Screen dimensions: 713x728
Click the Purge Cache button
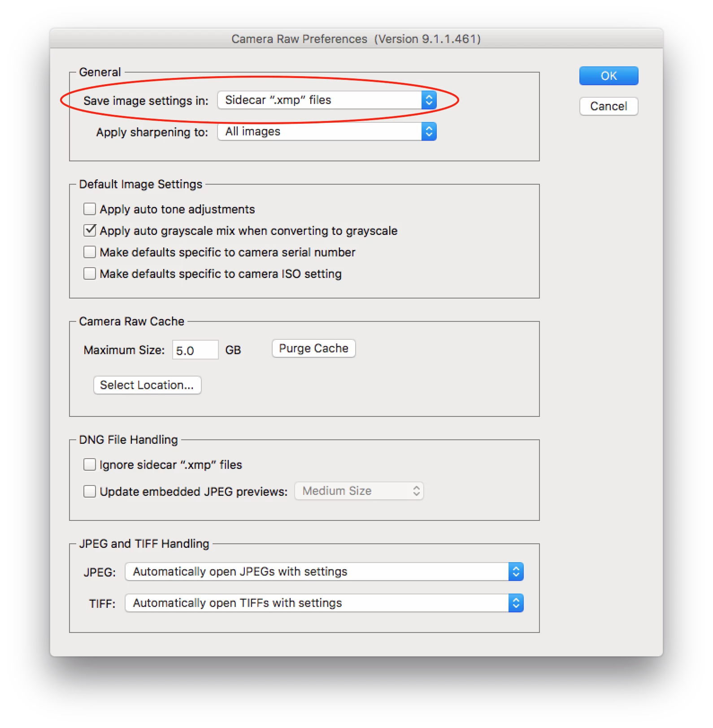pyautogui.click(x=313, y=348)
